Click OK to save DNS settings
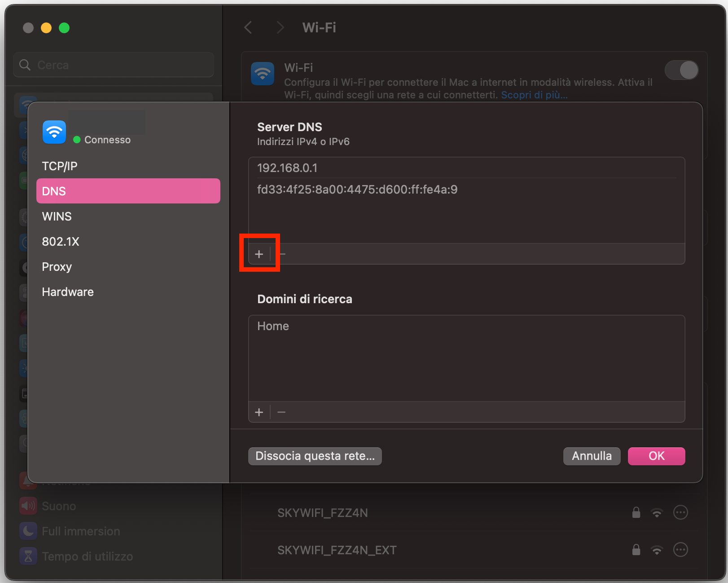The width and height of the screenshot is (728, 583). pos(656,456)
